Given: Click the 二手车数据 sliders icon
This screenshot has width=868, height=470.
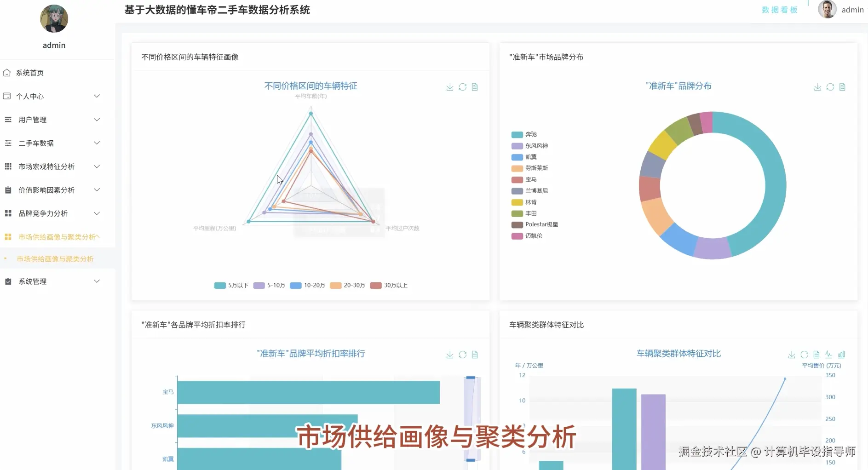Looking at the screenshot, I should tap(8, 143).
